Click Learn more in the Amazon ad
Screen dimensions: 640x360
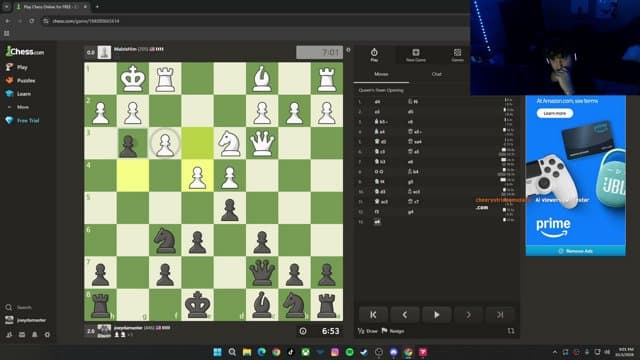pyautogui.click(x=555, y=113)
